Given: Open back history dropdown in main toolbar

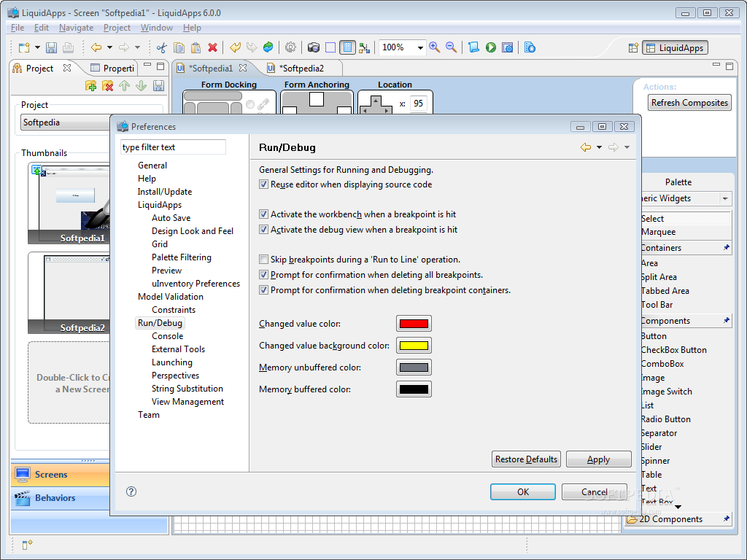Looking at the screenshot, I should (x=109, y=47).
